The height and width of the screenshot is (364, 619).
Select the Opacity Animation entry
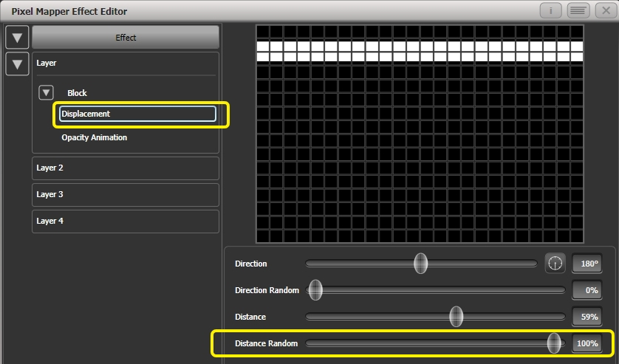[95, 137]
